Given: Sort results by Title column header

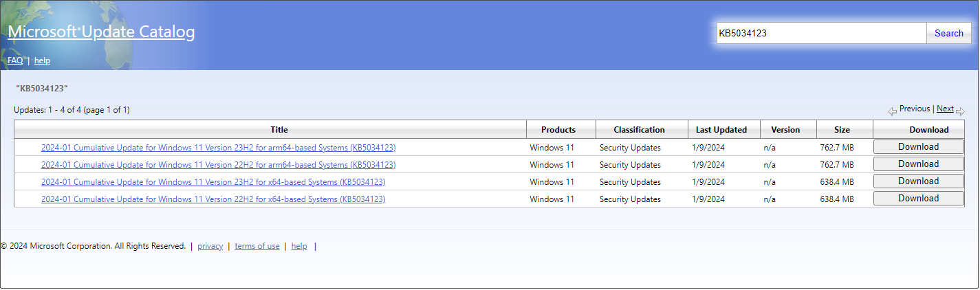Looking at the screenshot, I should click(270, 129).
